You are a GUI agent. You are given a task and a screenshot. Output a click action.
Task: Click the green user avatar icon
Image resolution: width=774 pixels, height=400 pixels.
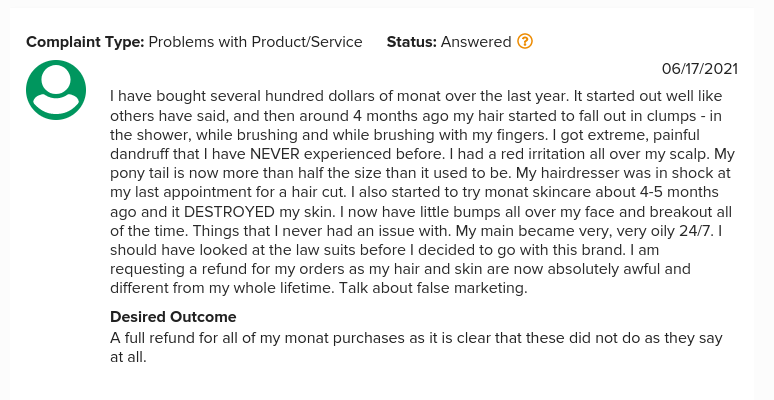coord(56,90)
